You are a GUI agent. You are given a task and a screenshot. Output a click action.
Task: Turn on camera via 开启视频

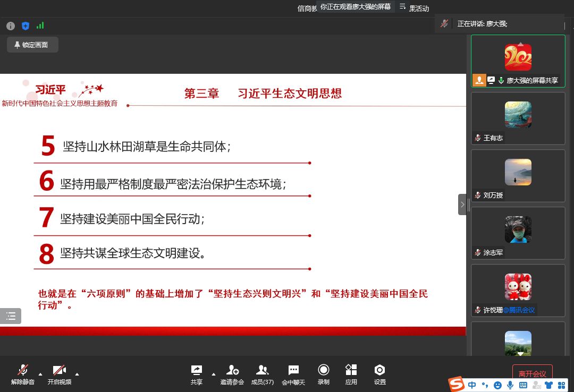click(x=59, y=374)
